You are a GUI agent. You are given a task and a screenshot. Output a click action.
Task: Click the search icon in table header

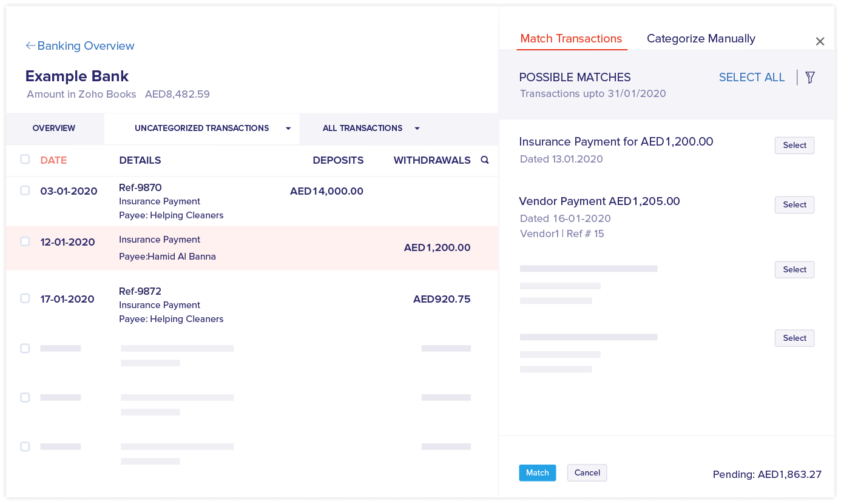coord(485,160)
